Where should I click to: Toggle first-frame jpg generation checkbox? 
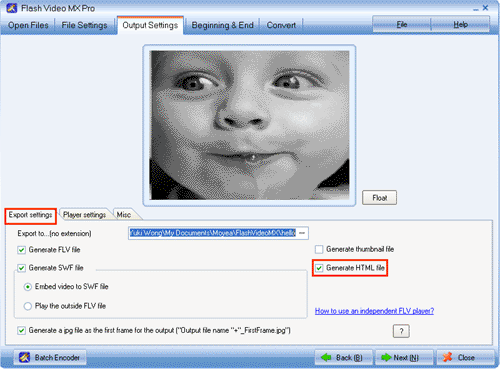point(22,331)
